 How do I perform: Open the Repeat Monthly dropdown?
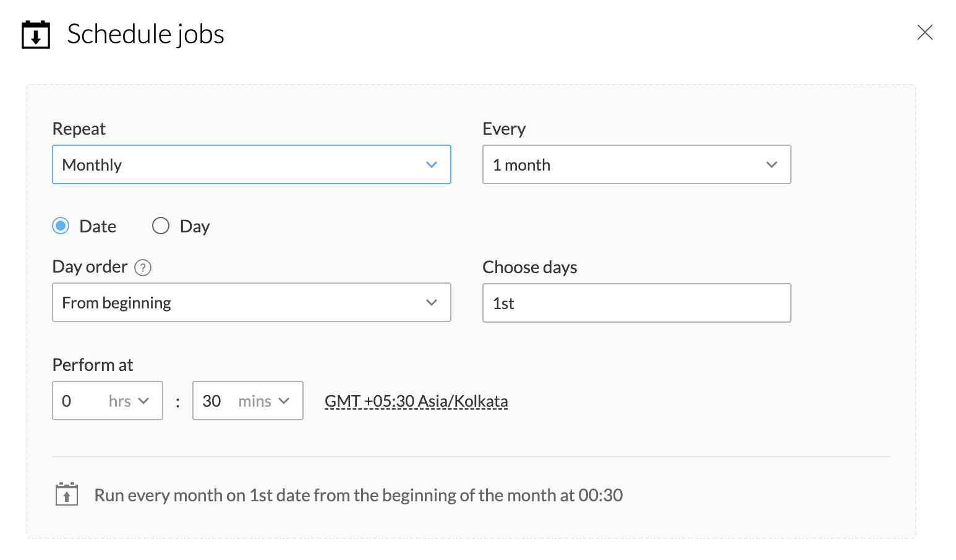(x=251, y=164)
